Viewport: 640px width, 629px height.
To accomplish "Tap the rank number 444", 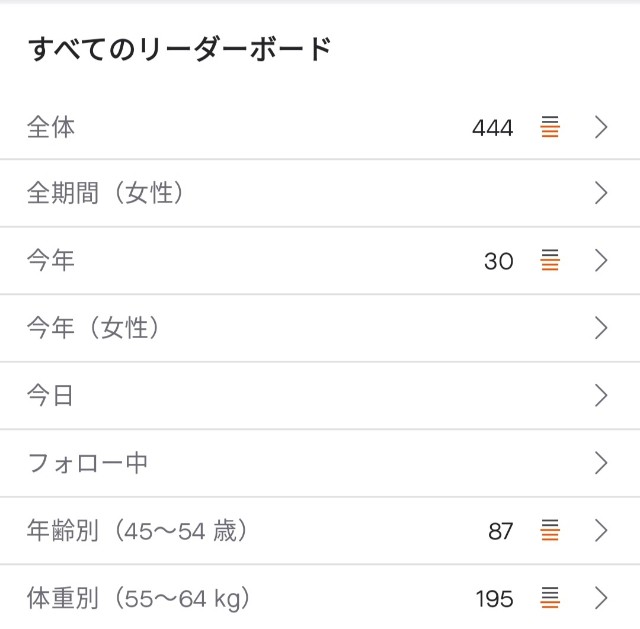I will tap(492, 128).
